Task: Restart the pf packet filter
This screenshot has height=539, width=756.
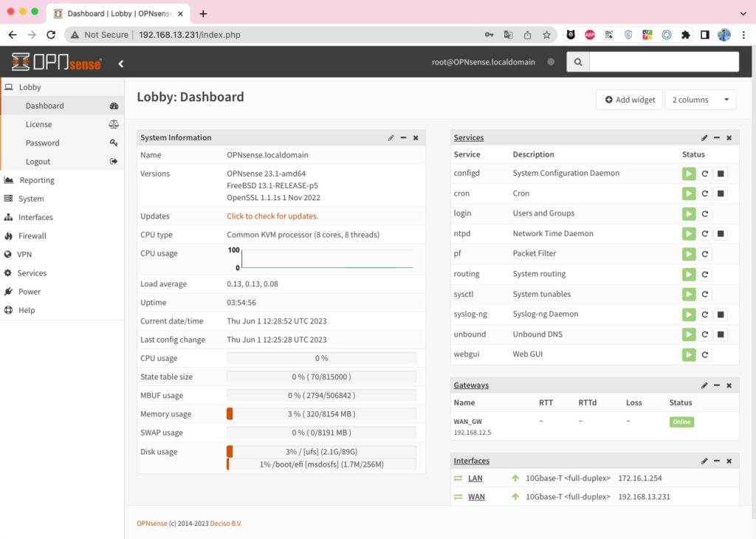Action: pyautogui.click(x=705, y=254)
